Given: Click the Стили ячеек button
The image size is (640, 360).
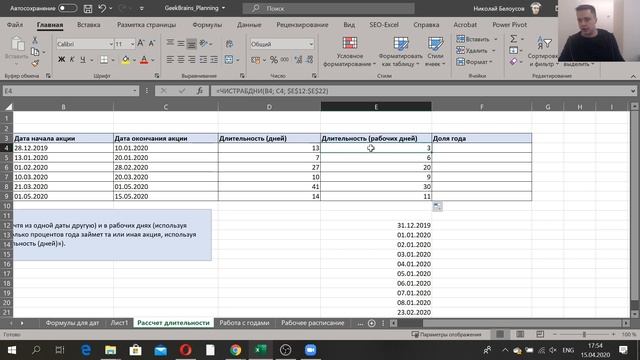Looking at the screenshot, I should tap(435, 52).
